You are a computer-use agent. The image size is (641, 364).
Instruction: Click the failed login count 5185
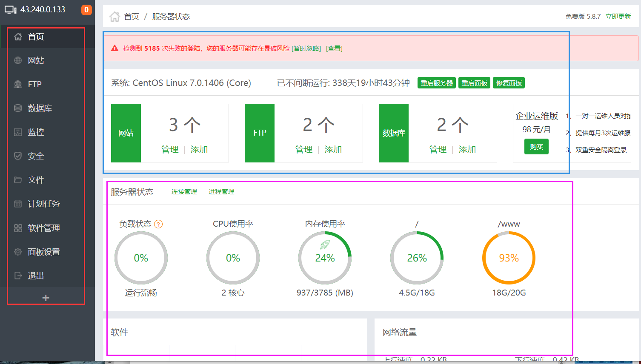coord(152,48)
